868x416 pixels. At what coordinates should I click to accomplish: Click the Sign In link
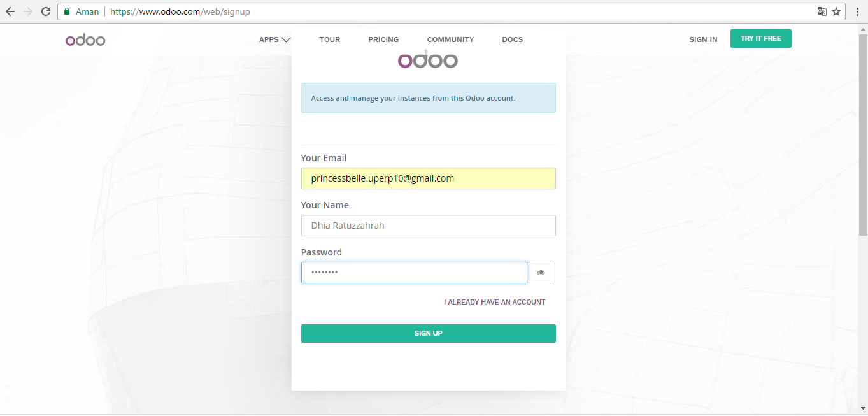[x=703, y=39]
